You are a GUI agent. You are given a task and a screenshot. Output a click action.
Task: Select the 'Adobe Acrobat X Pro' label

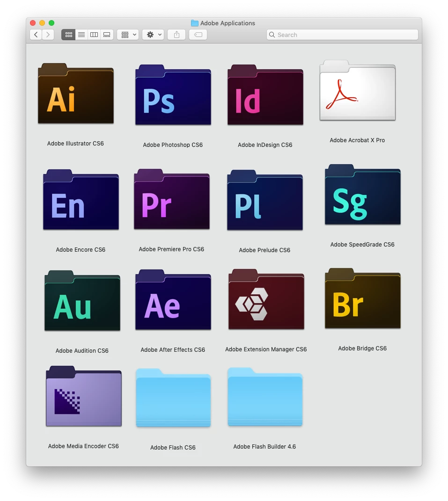357,140
